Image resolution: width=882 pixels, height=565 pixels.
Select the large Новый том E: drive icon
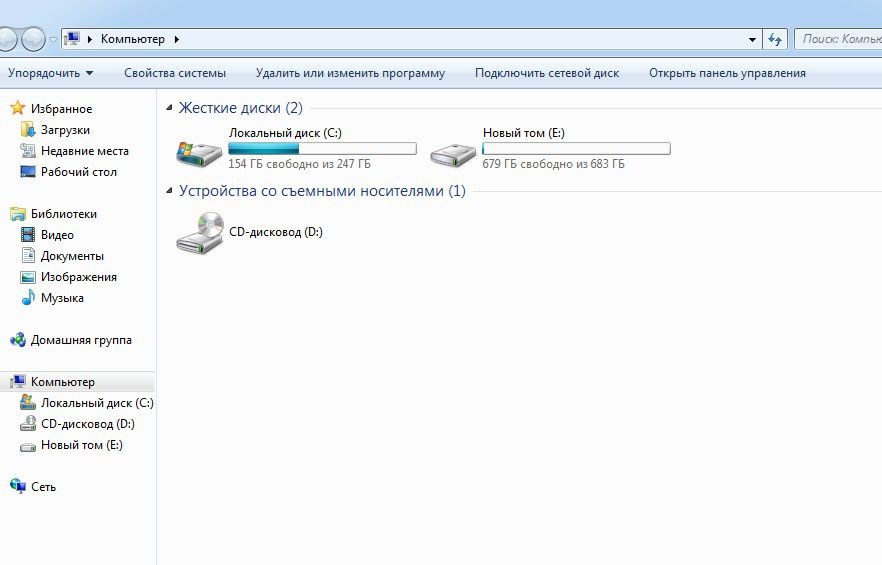453,153
